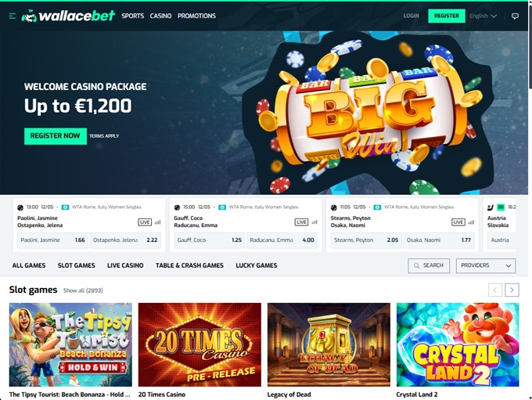Viewport: 532px width, 400px height.
Task: Select Paolini, Jasmine odds 1.66
Action: (x=52, y=240)
